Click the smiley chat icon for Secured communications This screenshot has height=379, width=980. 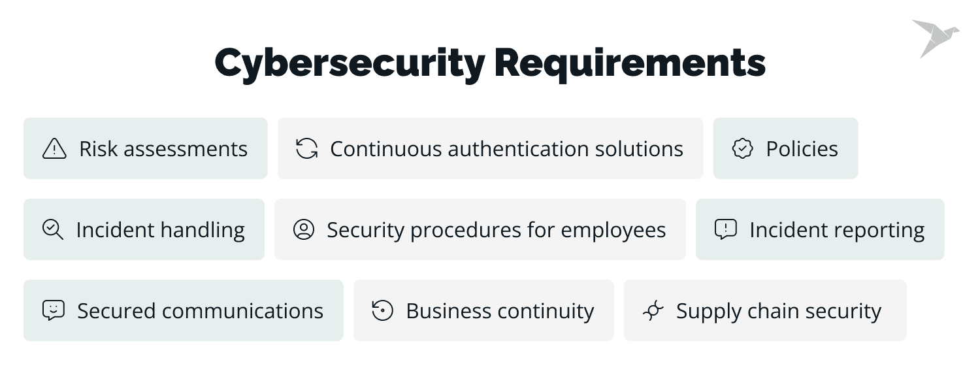pos(53,310)
